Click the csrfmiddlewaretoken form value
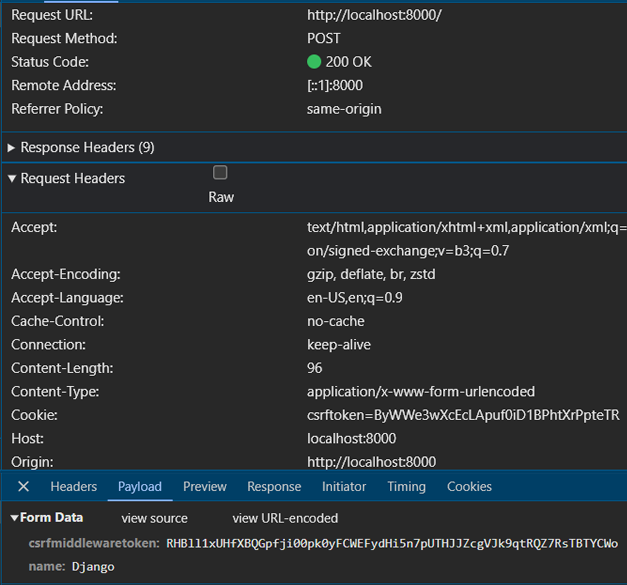The width and height of the screenshot is (627, 585). click(392, 544)
